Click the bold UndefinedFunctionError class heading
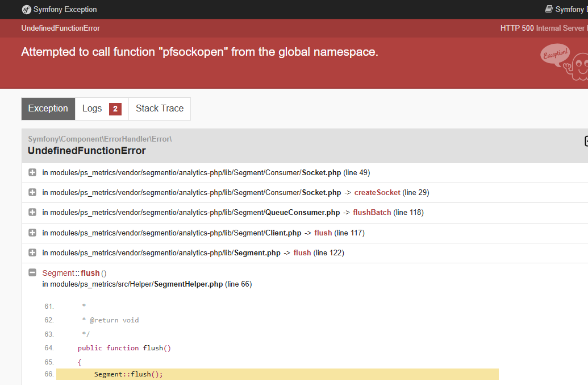Image resolution: width=588 pixels, height=385 pixels. point(86,151)
